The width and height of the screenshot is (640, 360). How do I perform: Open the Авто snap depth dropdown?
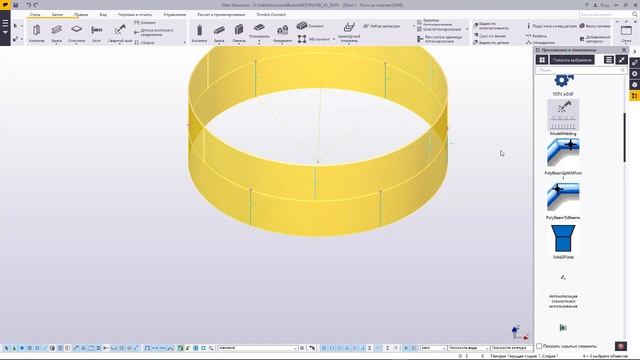[444, 348]
